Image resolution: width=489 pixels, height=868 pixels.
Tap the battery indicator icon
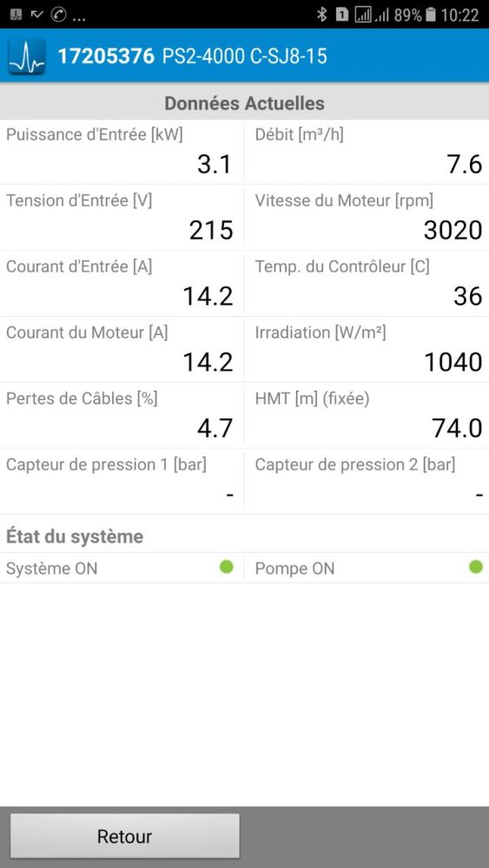coord(431,15)
